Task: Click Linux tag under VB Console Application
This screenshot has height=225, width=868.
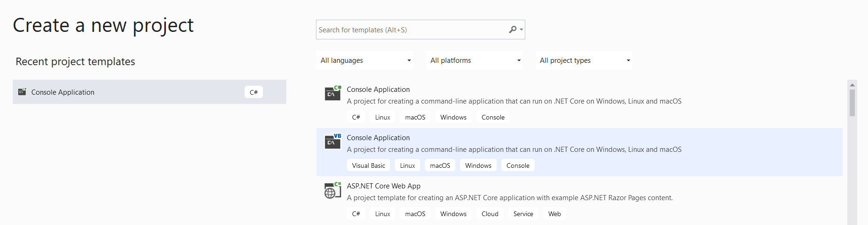Action: pyautogui.click(x=407, y=165)
